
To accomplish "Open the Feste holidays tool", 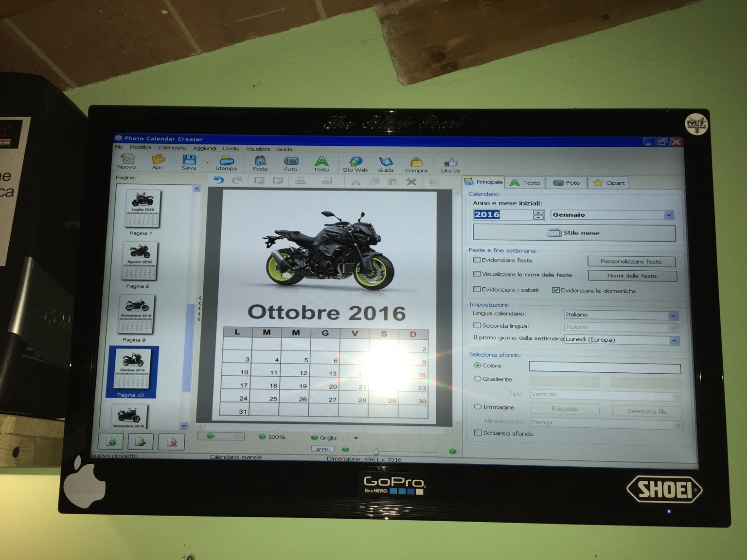I will pos(260,163).
